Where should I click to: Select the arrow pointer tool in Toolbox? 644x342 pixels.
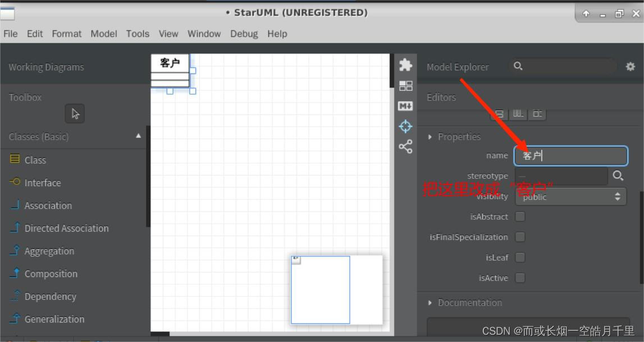pos(75,114)
